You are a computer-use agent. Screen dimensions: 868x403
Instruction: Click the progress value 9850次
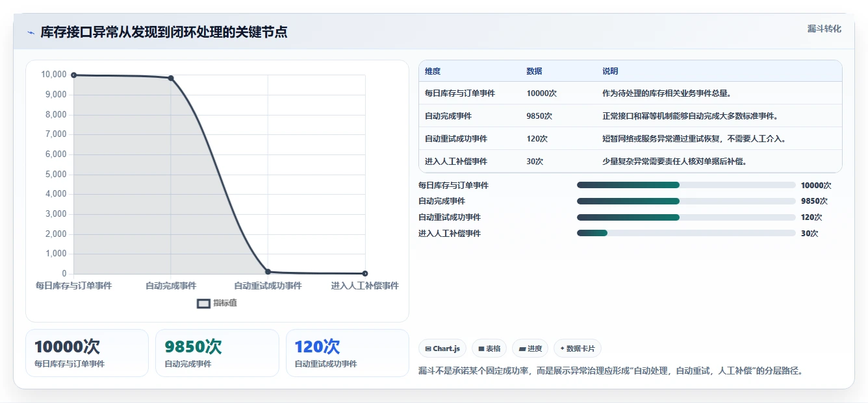pyautogui.click(x=814, y=201)
